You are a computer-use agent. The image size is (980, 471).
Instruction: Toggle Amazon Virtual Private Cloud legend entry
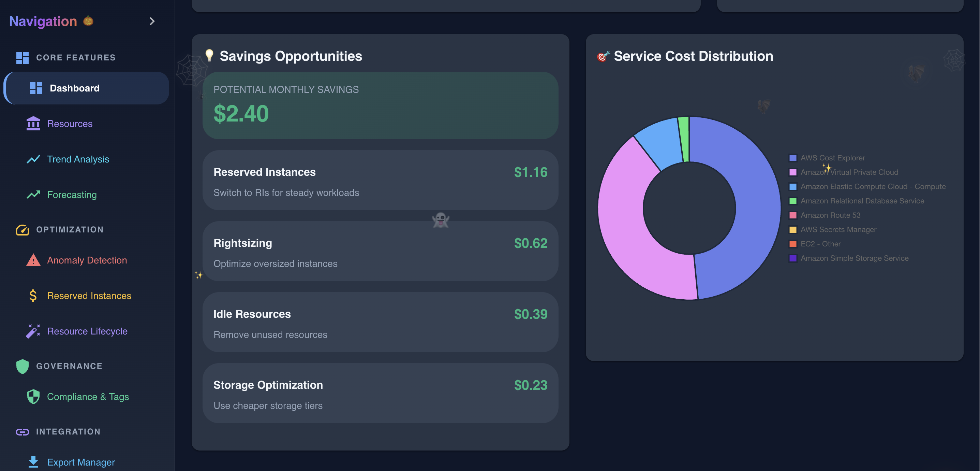tap(849, 172)
